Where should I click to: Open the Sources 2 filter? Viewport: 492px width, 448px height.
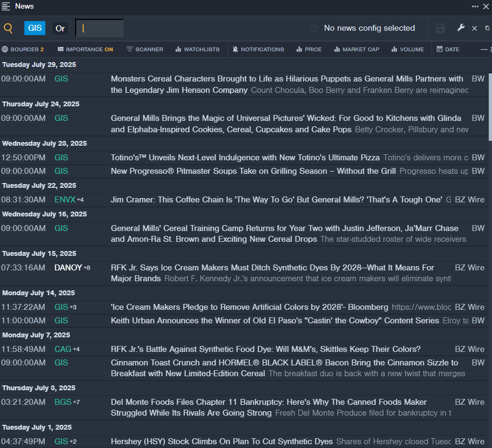tap(23, 49)
